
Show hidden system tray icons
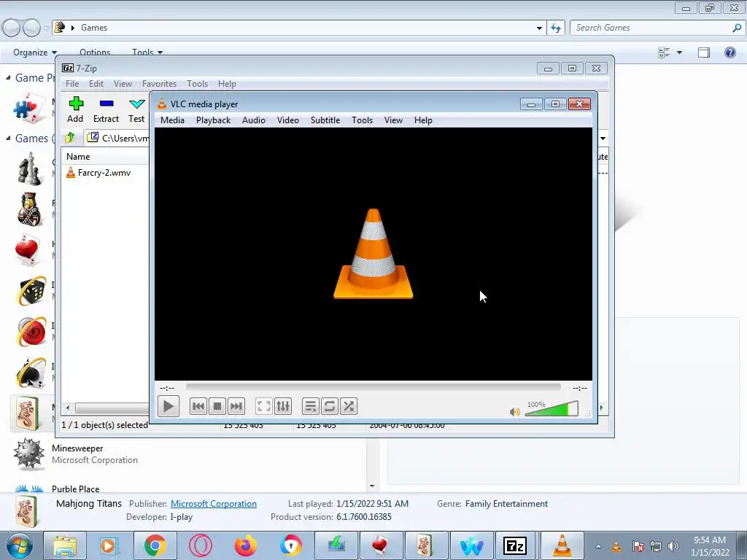click(598, 547)
